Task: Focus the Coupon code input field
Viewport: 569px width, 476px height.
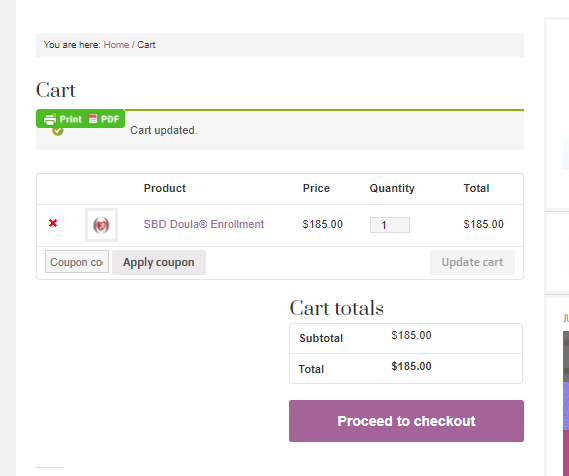Action: 77,262
